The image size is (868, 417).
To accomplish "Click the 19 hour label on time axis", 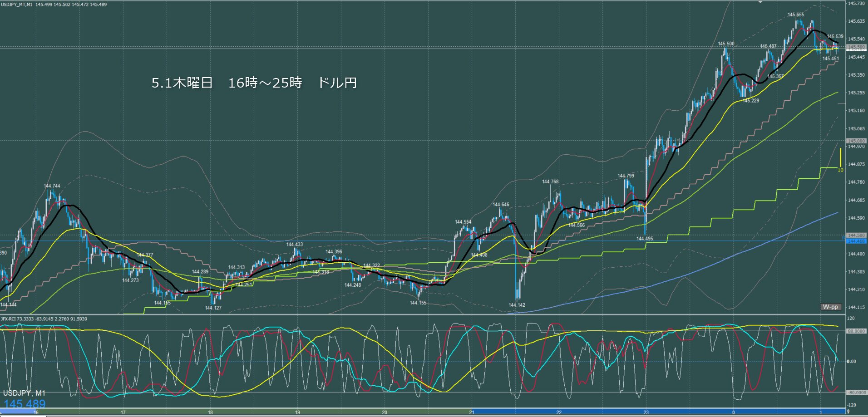I will coord(297,412).
